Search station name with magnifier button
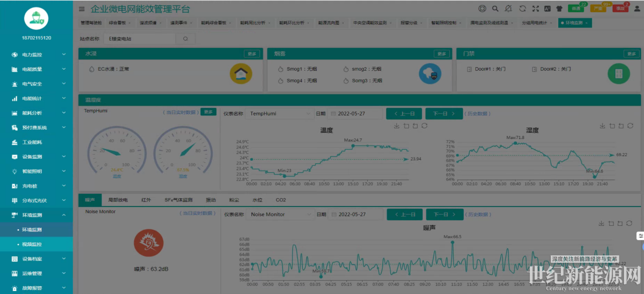This screenshot has height=294, width=644. [x=185, y=39]
